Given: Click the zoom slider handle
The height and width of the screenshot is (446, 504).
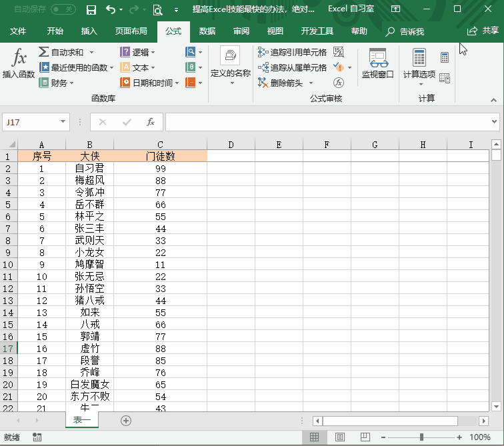Looking at the screenshot, I should point(421,437).
